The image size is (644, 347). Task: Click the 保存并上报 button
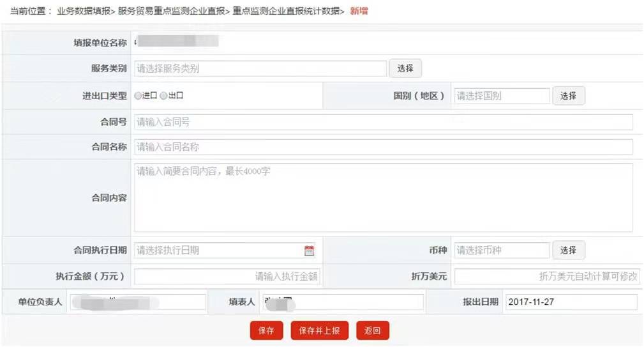320,330
